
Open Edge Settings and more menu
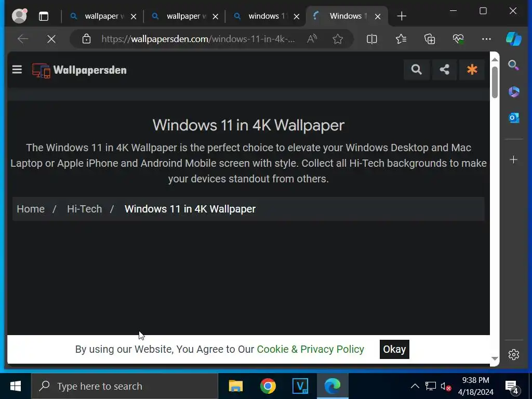click(x=486, y=39)
